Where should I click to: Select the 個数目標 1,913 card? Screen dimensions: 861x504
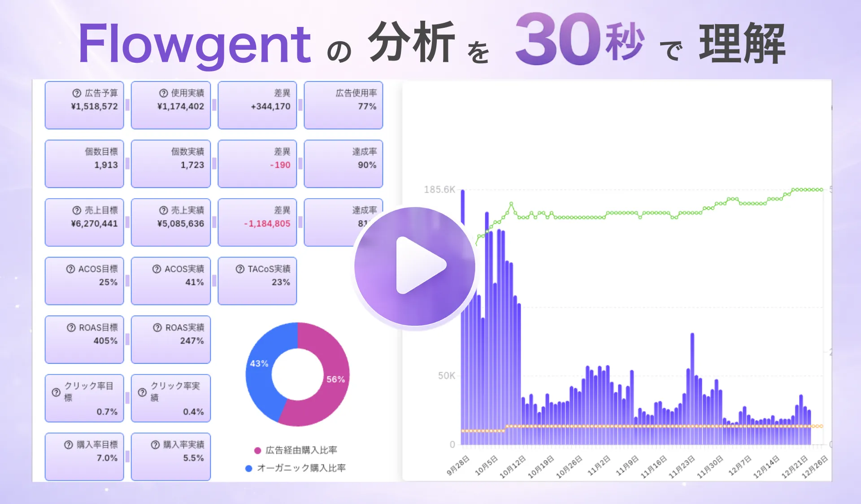(84, 164)
